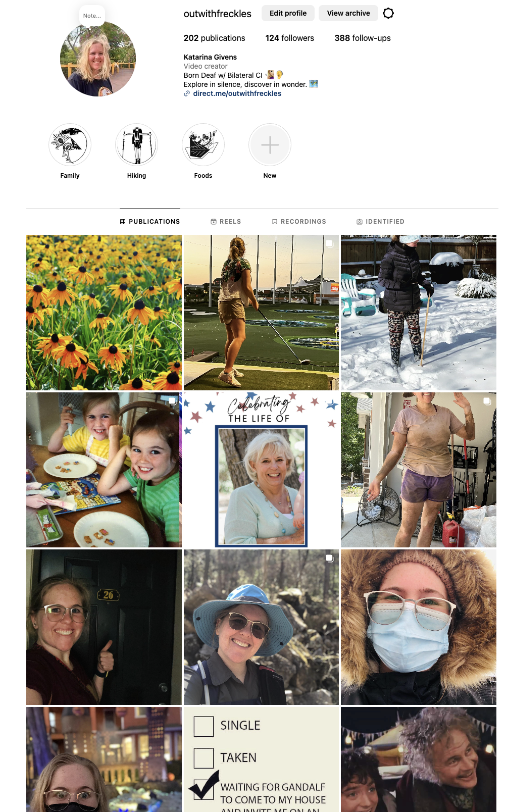Open the golf driving range post
Image resolution: width=506 pixels, height=812 pixels.
261,313
